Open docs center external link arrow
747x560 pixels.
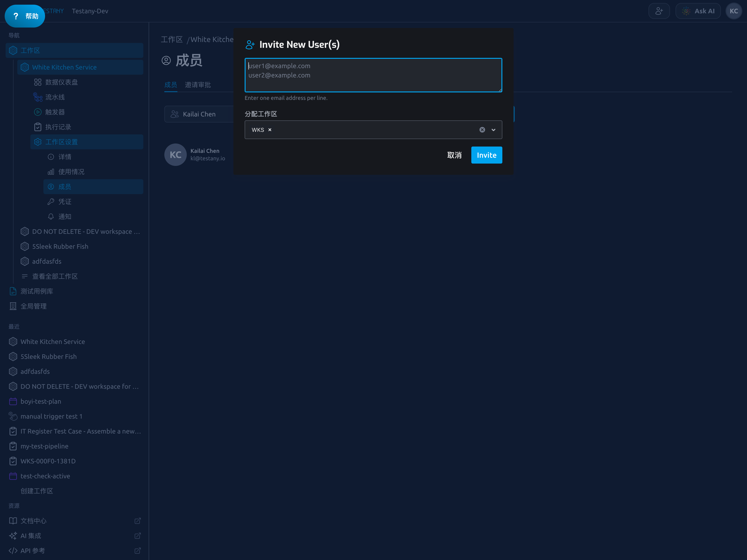(137, 521)
